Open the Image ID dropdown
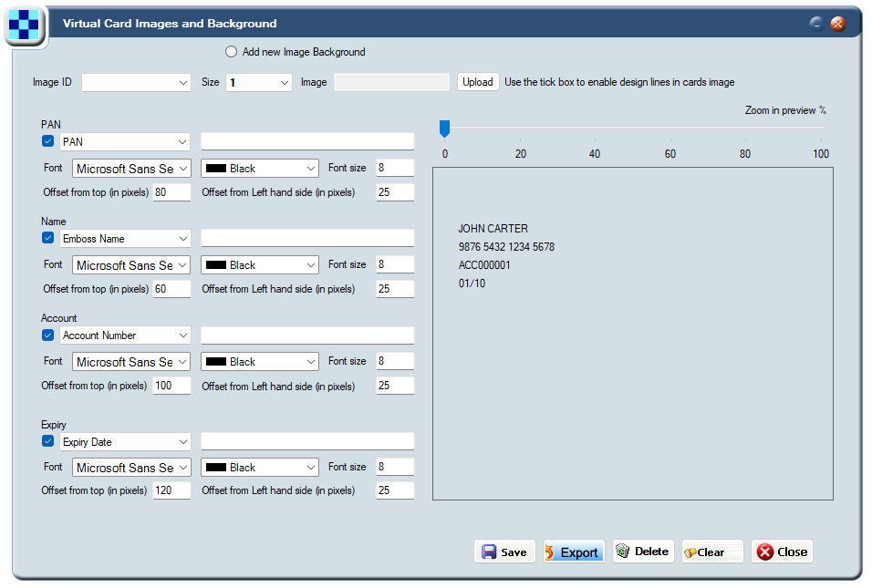Viewport: 872px width, 588px height. (136, 82)
